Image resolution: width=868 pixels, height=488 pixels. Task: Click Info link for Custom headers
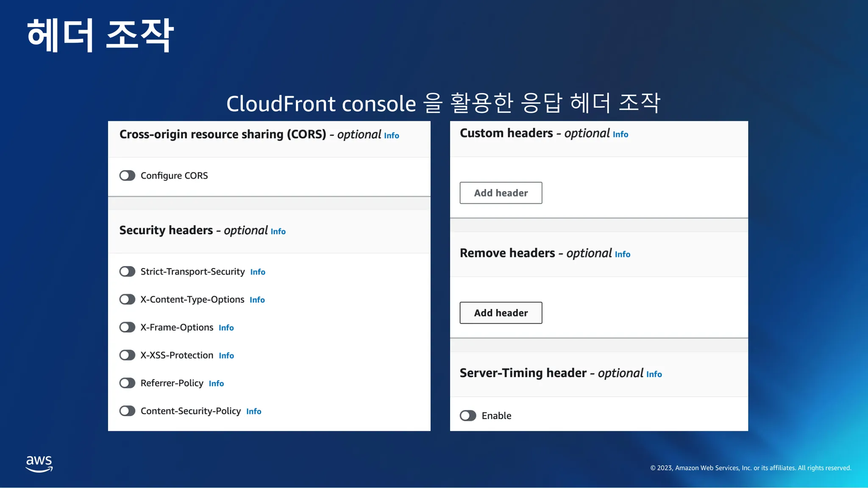pos(620,134)
